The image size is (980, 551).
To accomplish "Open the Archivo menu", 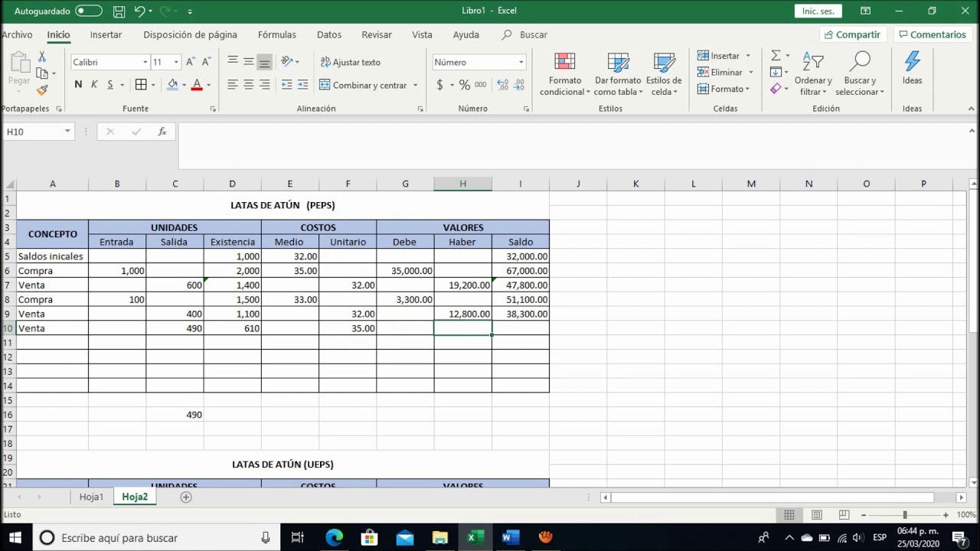I will click(x=17, y=34).
